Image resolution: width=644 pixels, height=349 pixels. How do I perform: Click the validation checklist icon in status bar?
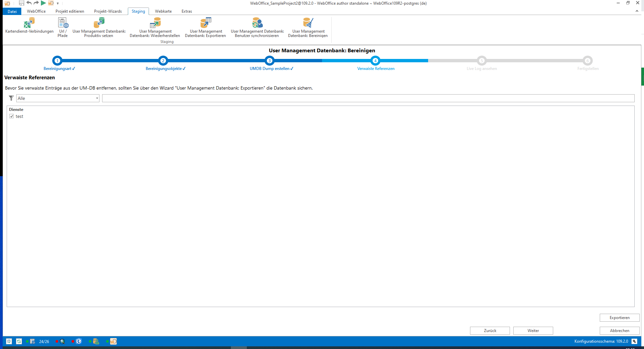9,341
